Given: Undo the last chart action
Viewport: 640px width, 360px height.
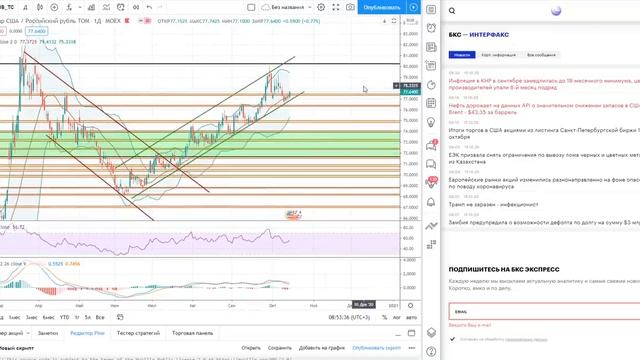Looking at the screenshot, I should (x=149, y=7).
